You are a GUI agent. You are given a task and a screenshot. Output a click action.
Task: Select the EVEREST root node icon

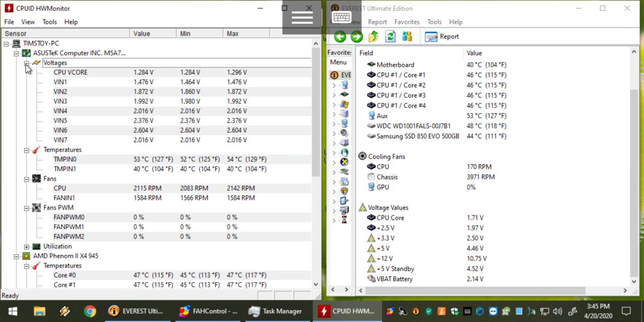(334, 75)
